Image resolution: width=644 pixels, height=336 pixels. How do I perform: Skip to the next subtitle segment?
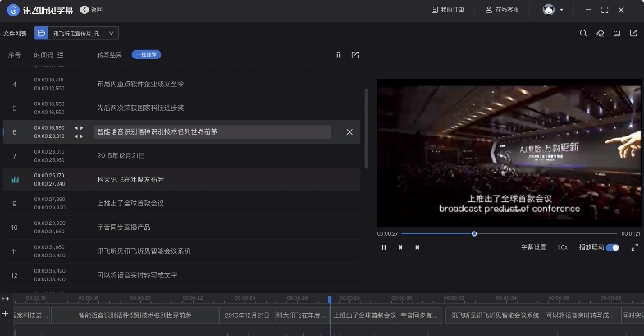click(x=417, y=246)
